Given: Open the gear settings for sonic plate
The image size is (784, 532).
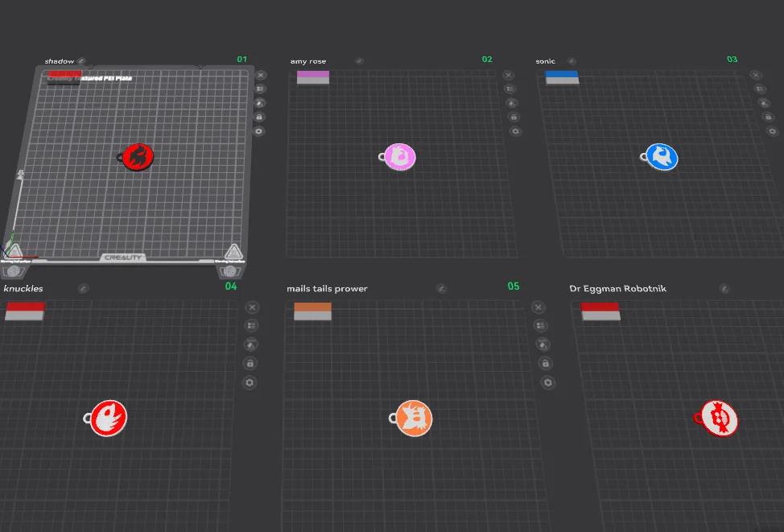Looking at the screenshot, I should (x=773, y=131).
